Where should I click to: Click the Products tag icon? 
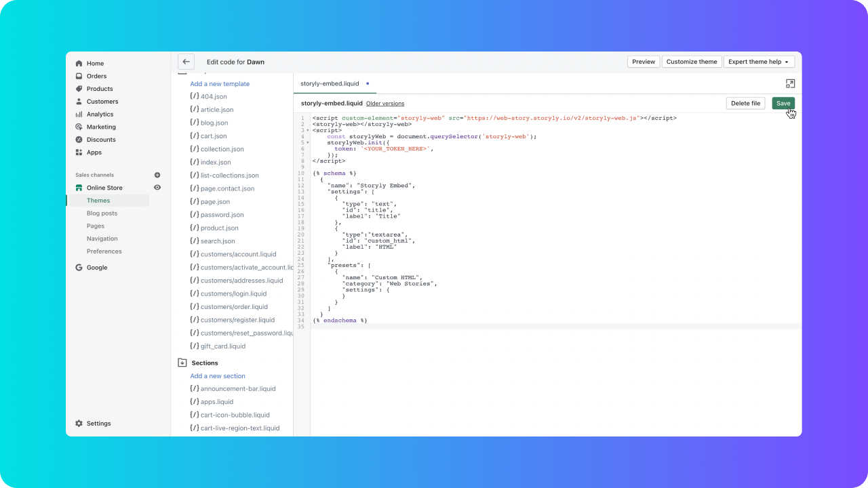(79, 89)
